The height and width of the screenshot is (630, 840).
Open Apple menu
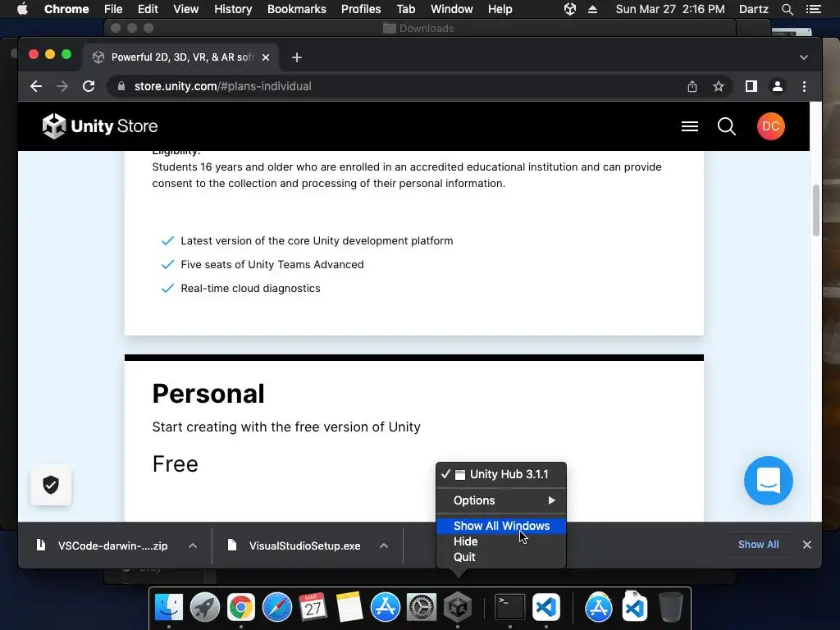tap(22, 9)
